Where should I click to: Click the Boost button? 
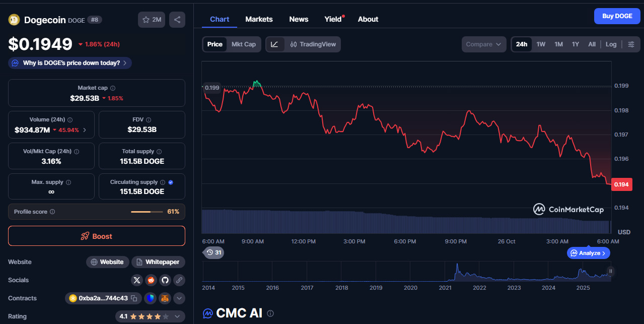click(x=97, y=236)
